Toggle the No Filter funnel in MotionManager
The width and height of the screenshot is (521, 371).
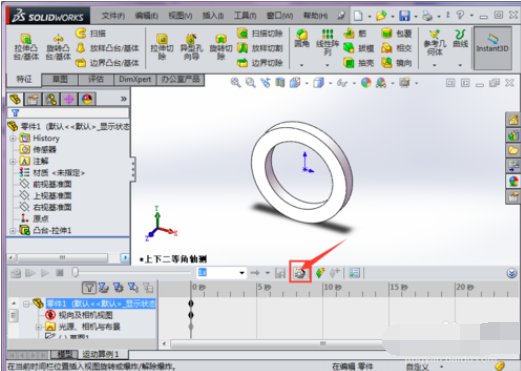(x=89, y=287)
